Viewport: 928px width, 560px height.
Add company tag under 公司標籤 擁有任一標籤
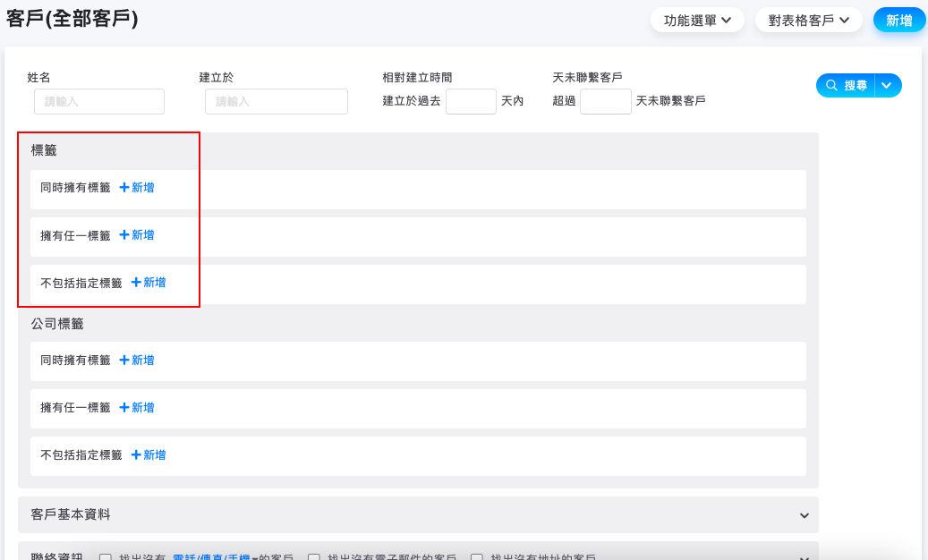coord(137,408)
